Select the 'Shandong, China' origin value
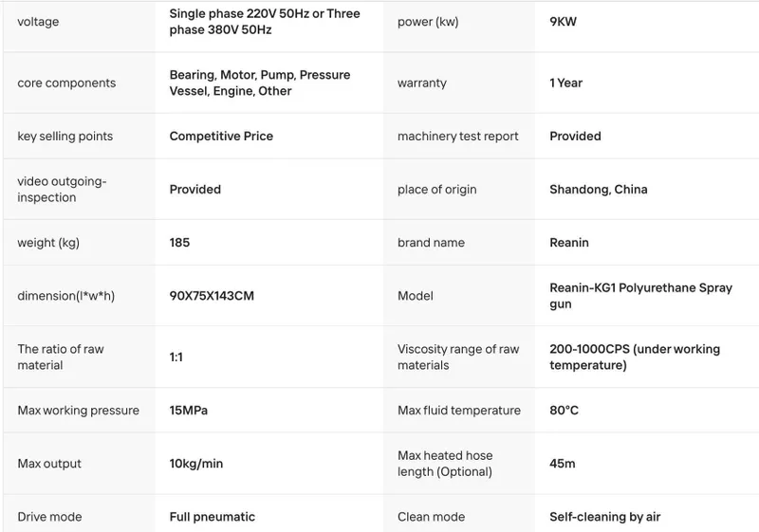Image resolution: width=759 pixels, height=532 pixels. (599, 189)
